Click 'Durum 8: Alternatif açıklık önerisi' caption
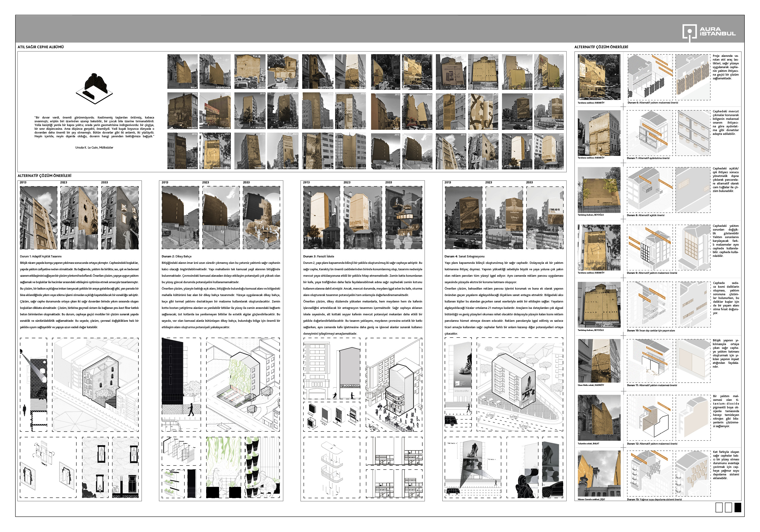Screen dimensions: 760x532 [x=645, y=215]
